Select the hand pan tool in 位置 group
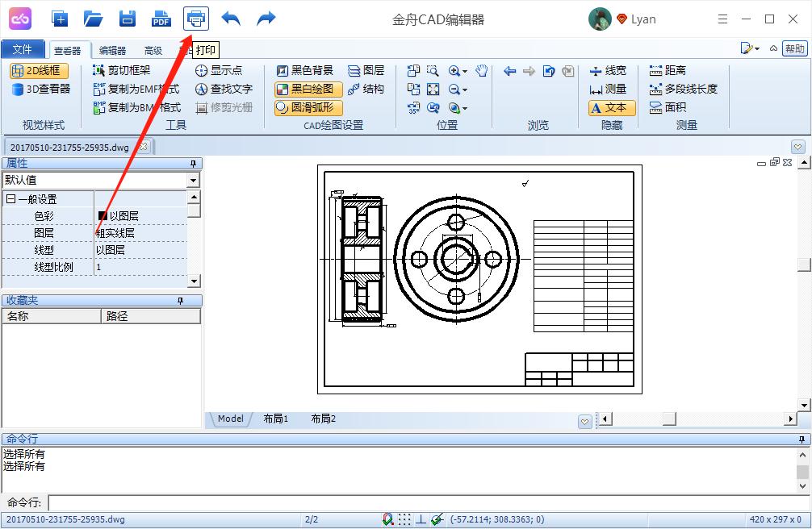The height and width of the screenshot is (529, 812). click(x=483, y=72)
